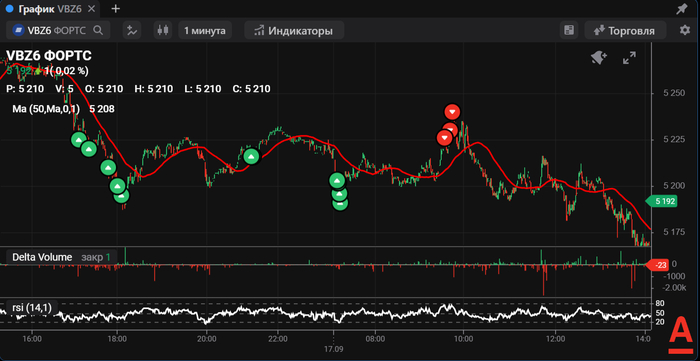Add a new tab with plus

(116, 8)
